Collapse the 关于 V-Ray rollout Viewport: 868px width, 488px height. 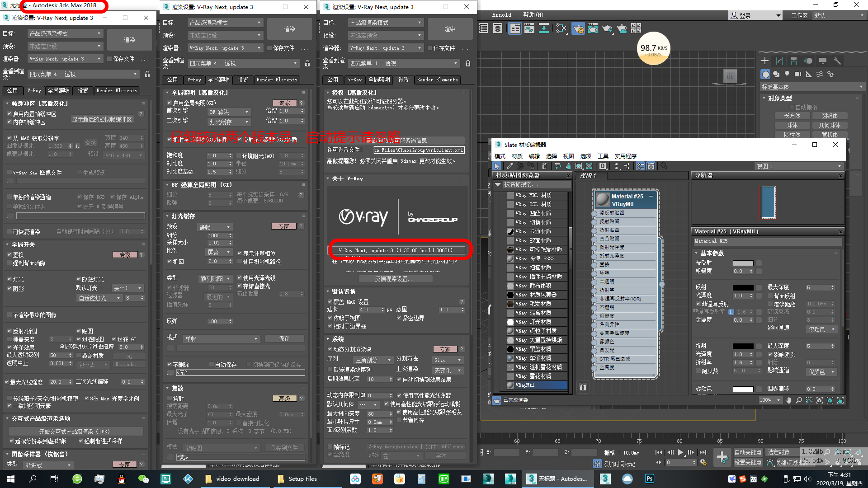point(347,178)
